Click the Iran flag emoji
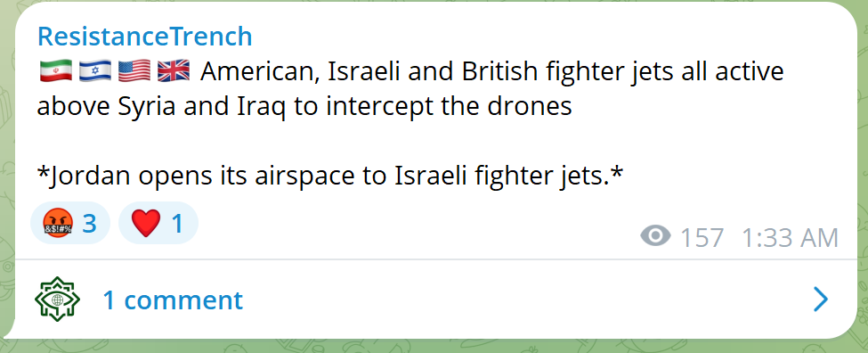The width and height of the screenshot is (868, 353). (56, 72)
